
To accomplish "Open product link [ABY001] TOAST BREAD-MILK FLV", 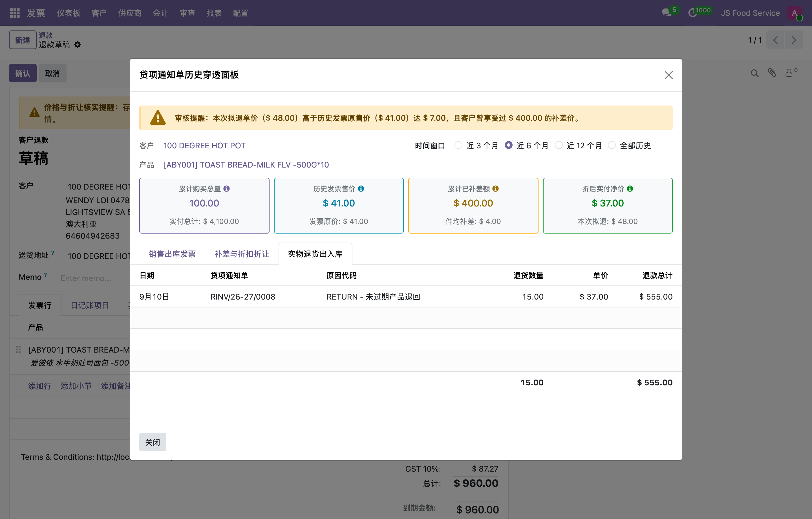I will pos(246,165).
